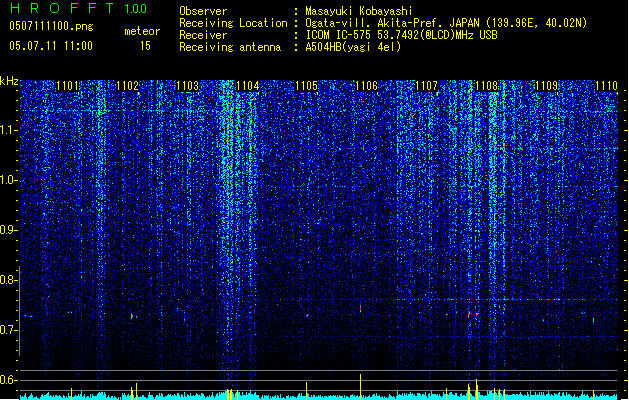Click the 1109 time marker
This screenshot has height=400, width=629.
click(x=546, y=86)
